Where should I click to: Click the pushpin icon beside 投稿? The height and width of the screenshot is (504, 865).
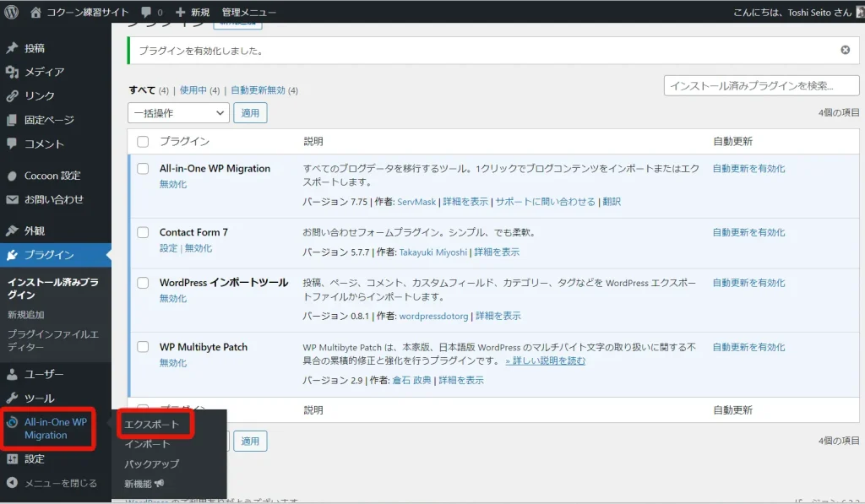pyautogui.click(x=12, y=48)
